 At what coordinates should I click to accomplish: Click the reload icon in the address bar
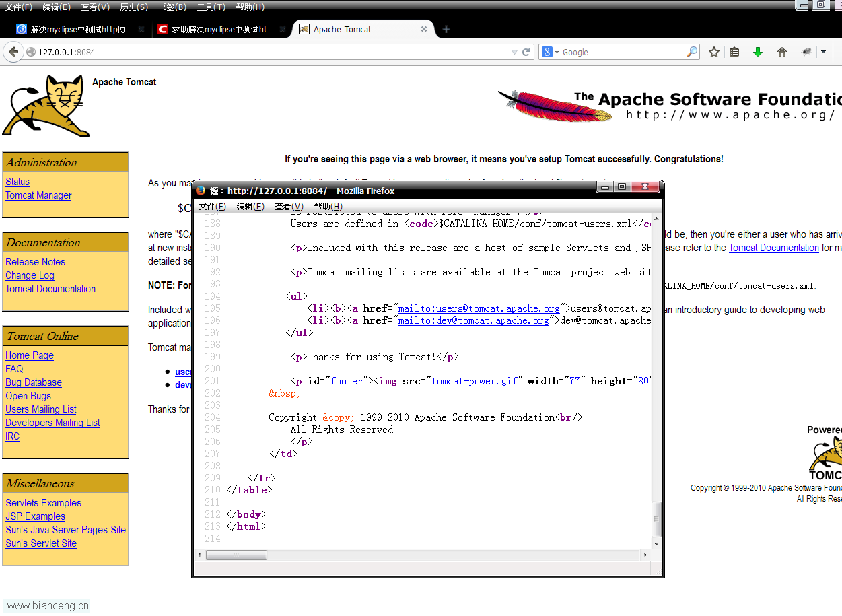click(526, 52)
